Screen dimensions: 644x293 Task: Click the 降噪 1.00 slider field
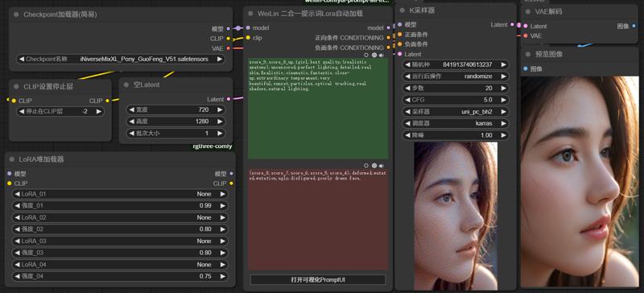tap(456, 135)
